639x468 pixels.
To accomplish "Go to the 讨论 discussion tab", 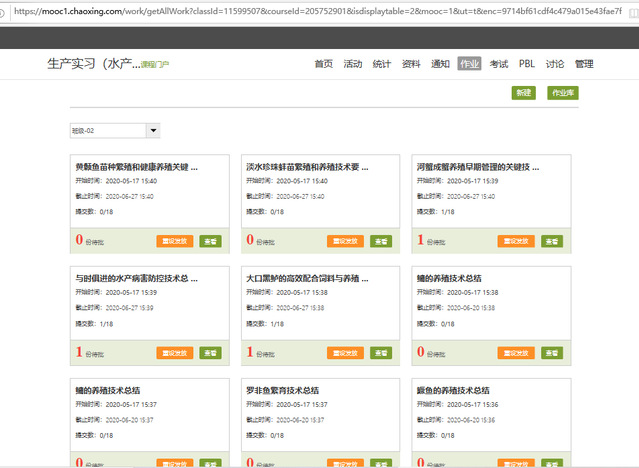I will point(555,64).
